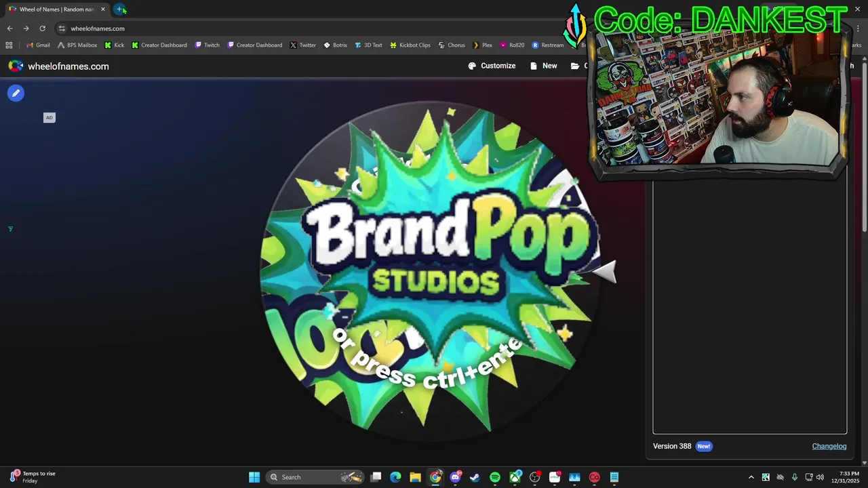Open the Windows Start menu

coord(254,477)
